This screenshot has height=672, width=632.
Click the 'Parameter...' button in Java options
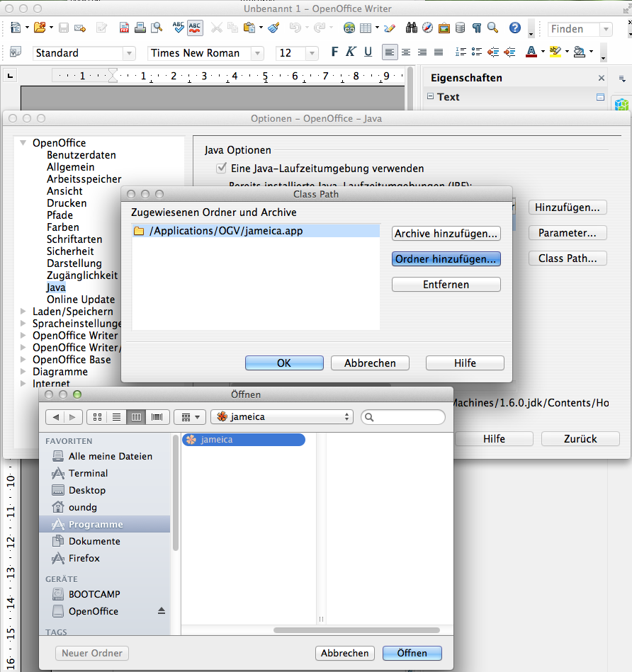tap(568, 233)
